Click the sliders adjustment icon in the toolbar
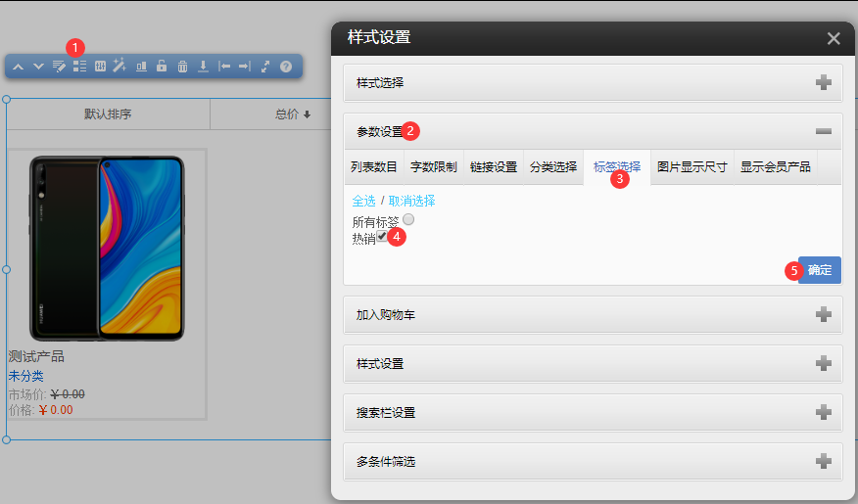 point(100,67)
